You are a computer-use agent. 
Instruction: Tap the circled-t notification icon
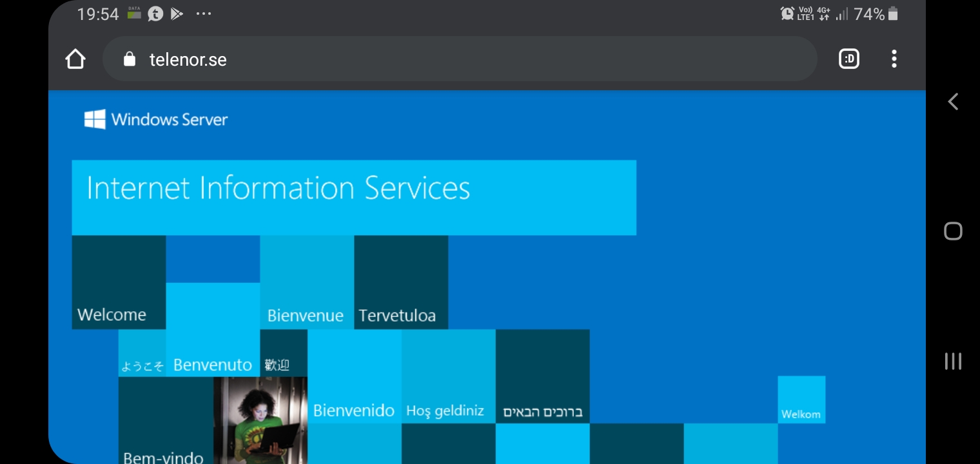click(155, 14)
